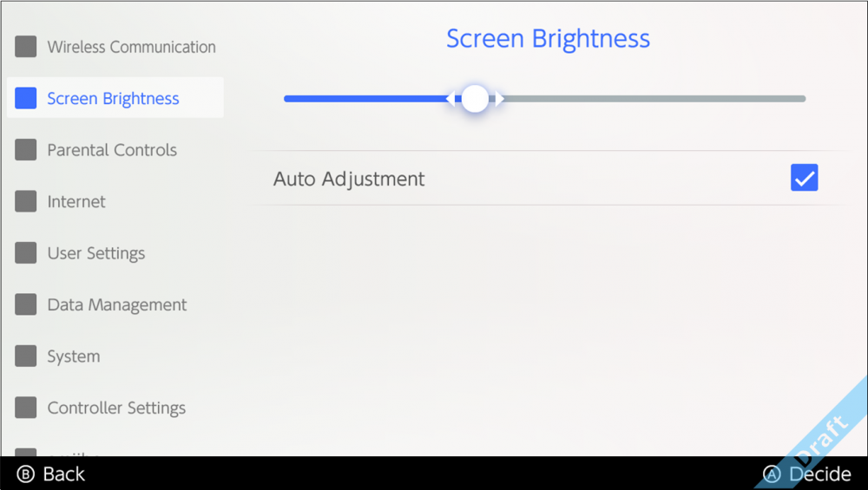
Task: Click the Data Management square icon
Action: point(26,304)
